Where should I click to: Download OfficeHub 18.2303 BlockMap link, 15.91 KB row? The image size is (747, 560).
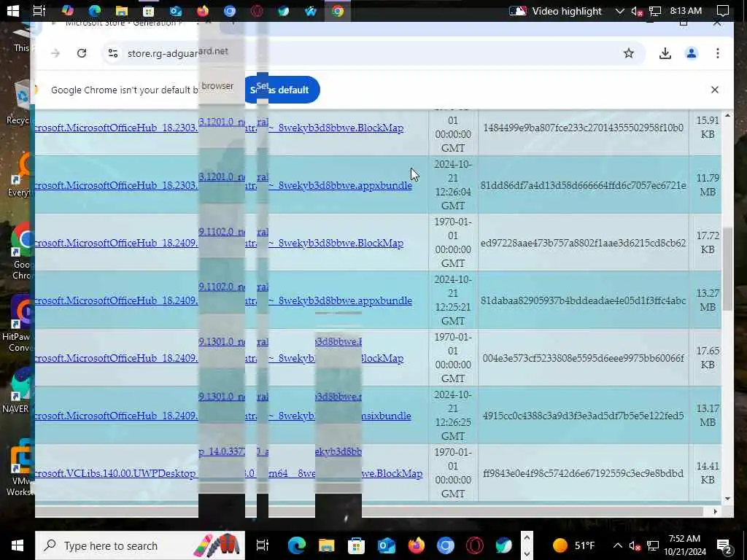pyautogui.click(x=219, y=128)
